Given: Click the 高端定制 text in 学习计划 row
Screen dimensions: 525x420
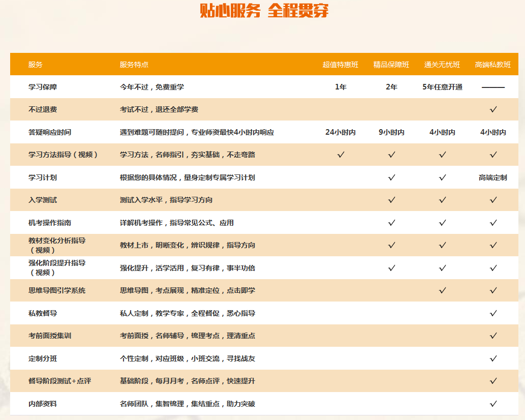Looking at the screenshot, I should tap(493, 177).
